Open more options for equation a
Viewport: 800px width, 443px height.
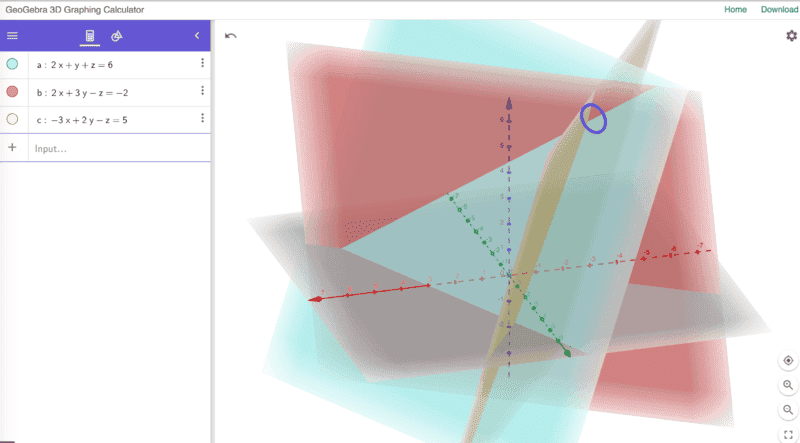point(202,64)
